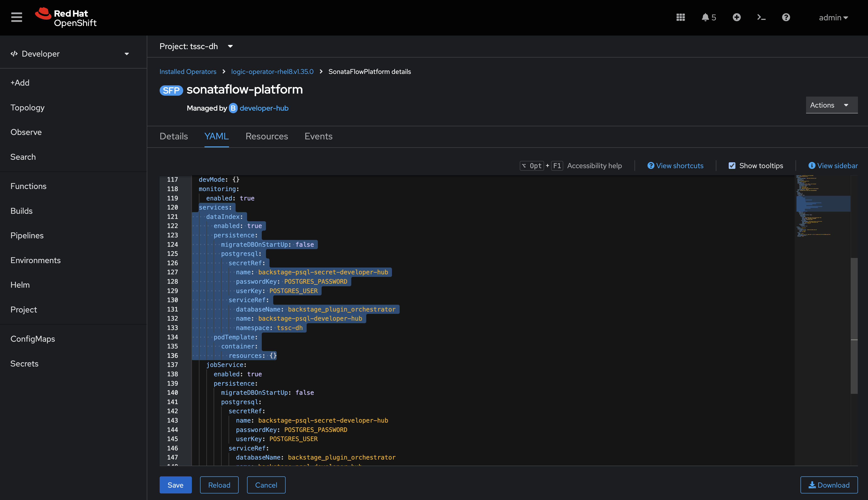The height and width of the screenshot is (500, 868).
Task: Open the help question mark menu
Action: pyautogui.click(x=786, y=17)
